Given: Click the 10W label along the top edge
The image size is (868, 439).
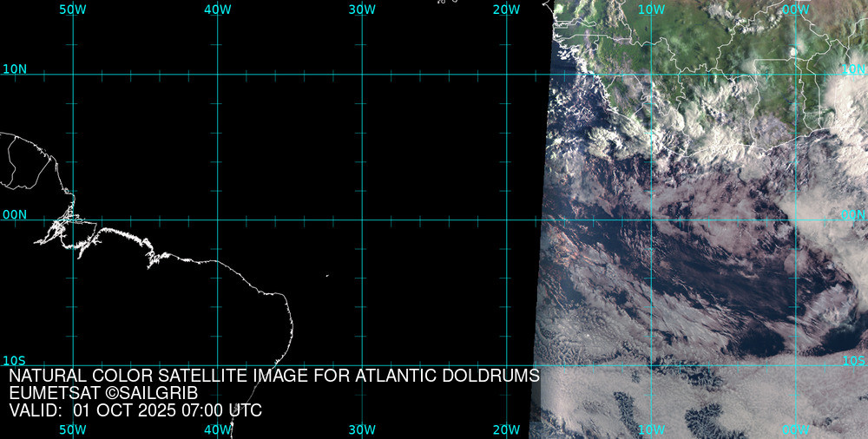Looking at the screenshot, I should [651, 9].
